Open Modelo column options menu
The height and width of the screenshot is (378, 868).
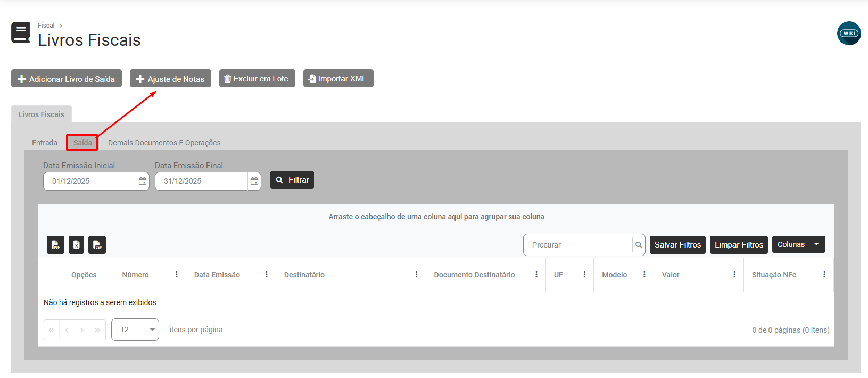click(x=644, y=275)
